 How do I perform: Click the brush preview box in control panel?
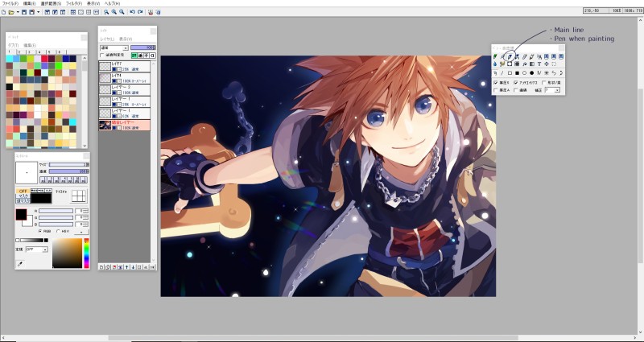click(x=27, y=172)
